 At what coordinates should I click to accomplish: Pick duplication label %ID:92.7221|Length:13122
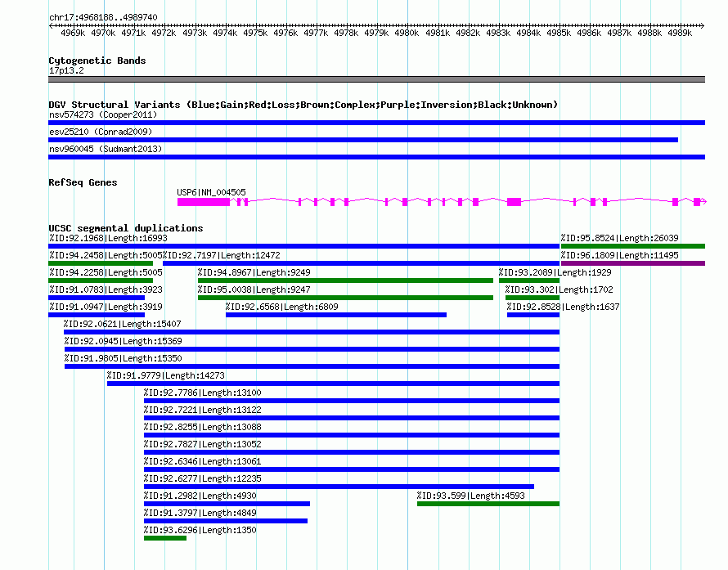pyautogui.click(x=202, y=410)
